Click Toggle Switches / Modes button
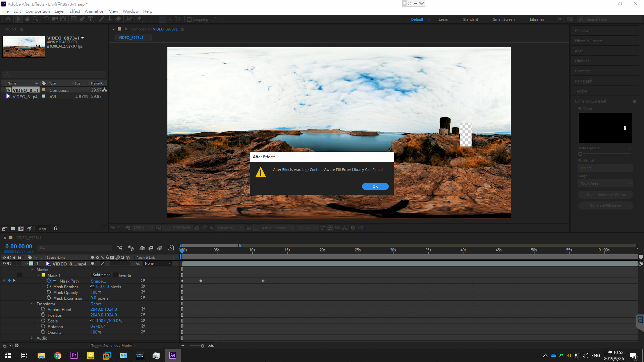 [112, 346]
